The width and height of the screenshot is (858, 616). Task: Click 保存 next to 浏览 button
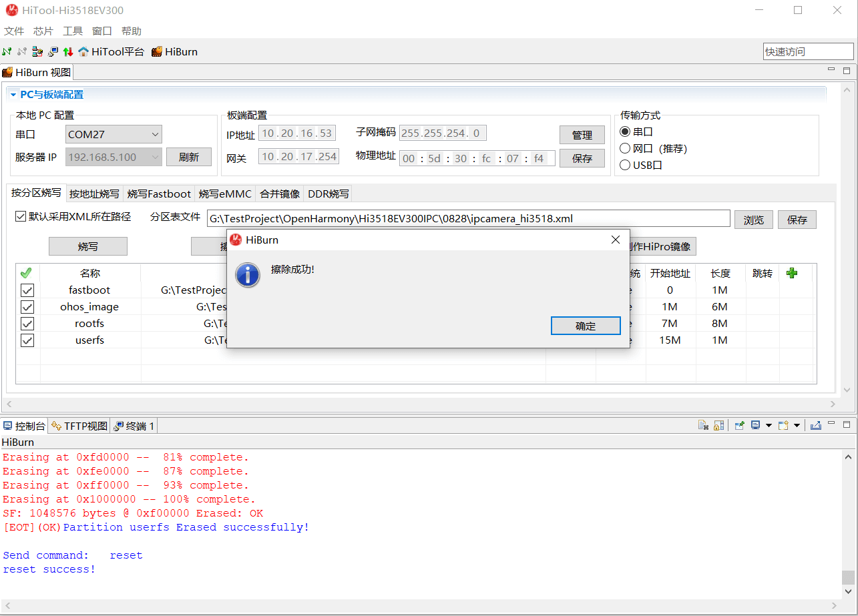(797, 220)
